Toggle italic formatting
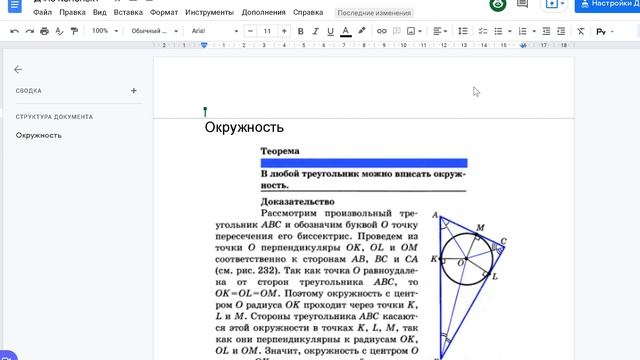The width and height of the screenshot is (640, 360). [315, 31]
